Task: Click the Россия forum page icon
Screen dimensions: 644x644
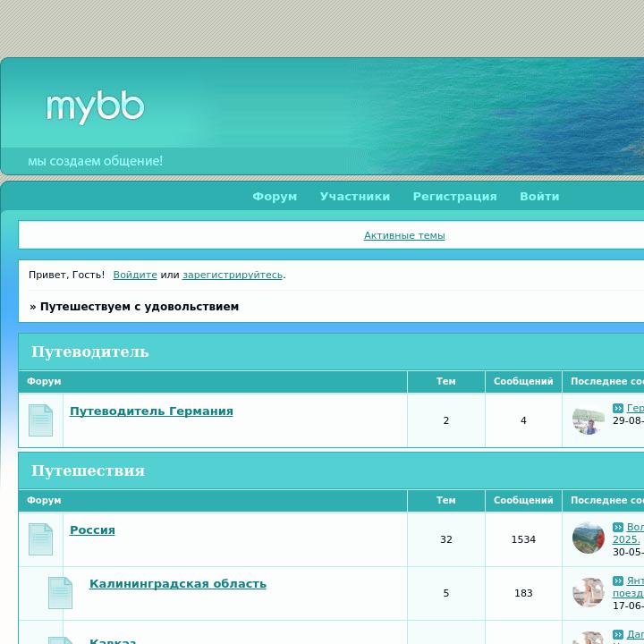Action: pyautogui.click(x=40, y=539)
